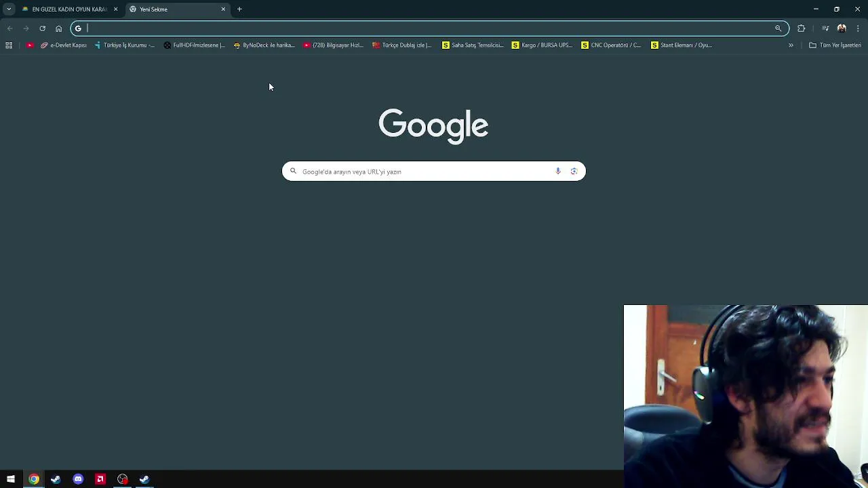868x488 pixels.
Task: Open the Apps grid in bookmarks bar
Action: coord(9,45)
